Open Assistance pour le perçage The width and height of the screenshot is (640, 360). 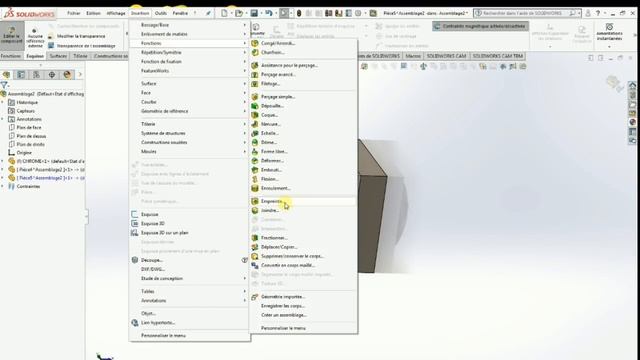[289, 65]
